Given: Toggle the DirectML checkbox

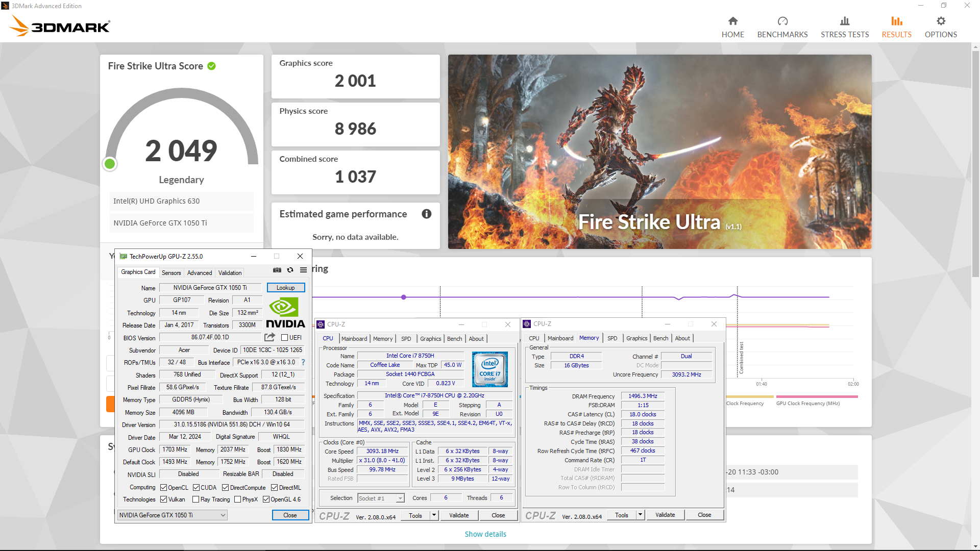Looking at the screenshot, I should 274,487.
